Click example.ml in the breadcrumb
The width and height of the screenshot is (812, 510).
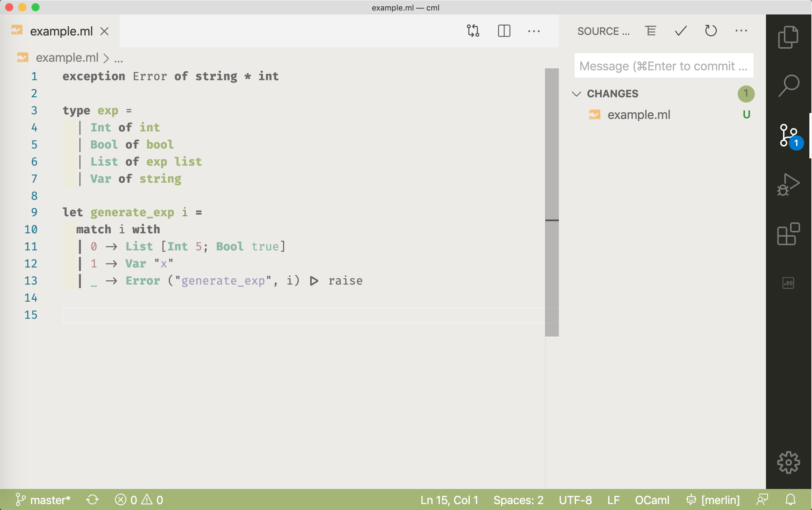(67, 58)
